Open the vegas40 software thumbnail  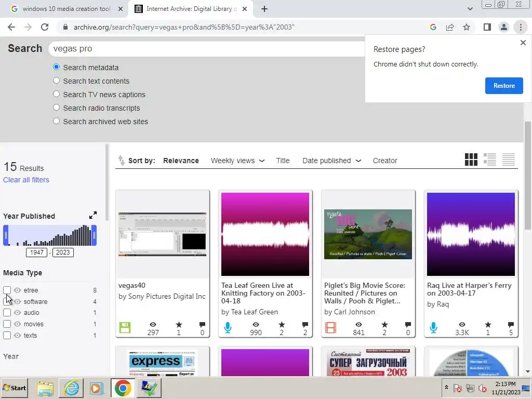[x=162, y=234]
